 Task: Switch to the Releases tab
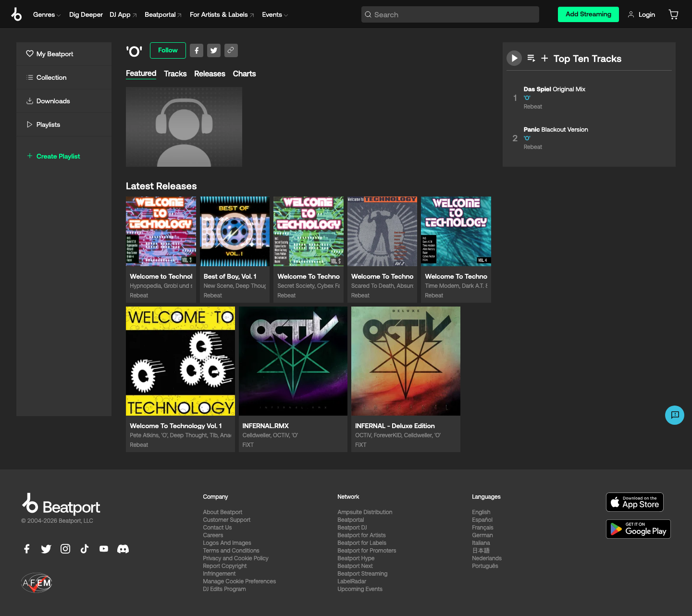pyautogui.click(x=210, y=74)
